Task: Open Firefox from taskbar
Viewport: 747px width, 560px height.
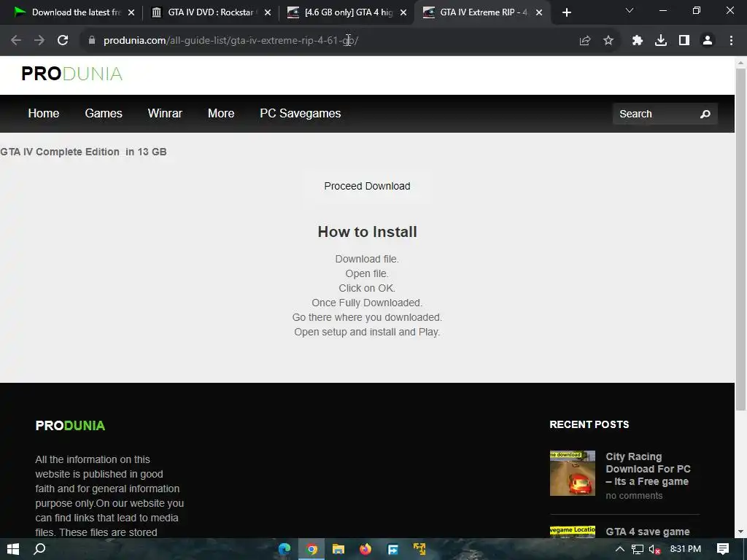Action: point(365,550)
